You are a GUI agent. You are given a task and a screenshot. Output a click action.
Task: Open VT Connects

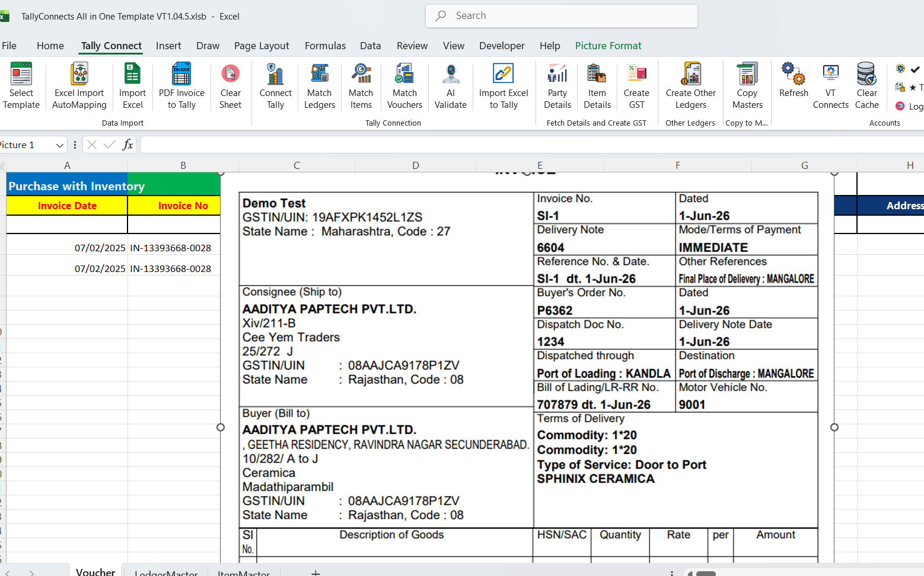tap(831, 86)
